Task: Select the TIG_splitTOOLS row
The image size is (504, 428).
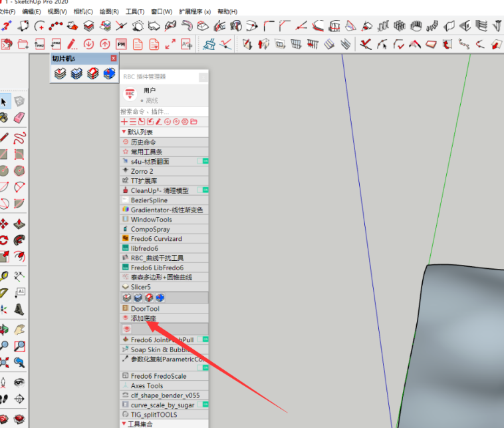Action: (164, 415)
